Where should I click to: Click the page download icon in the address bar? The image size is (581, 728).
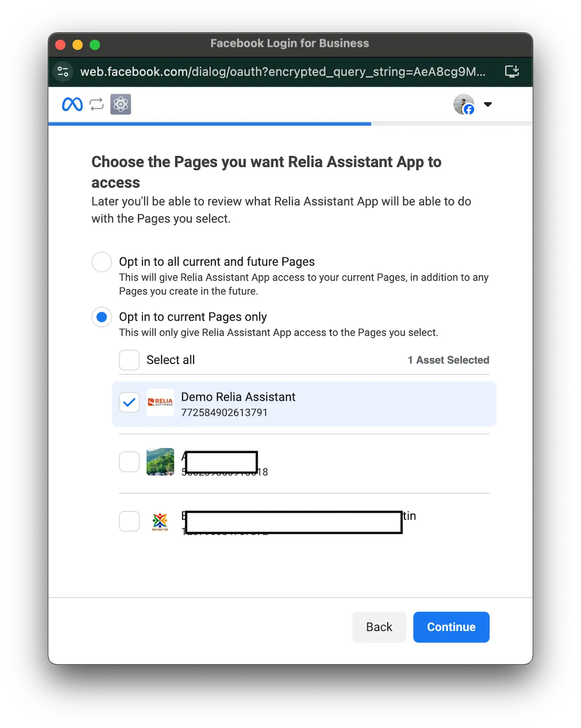511,71
